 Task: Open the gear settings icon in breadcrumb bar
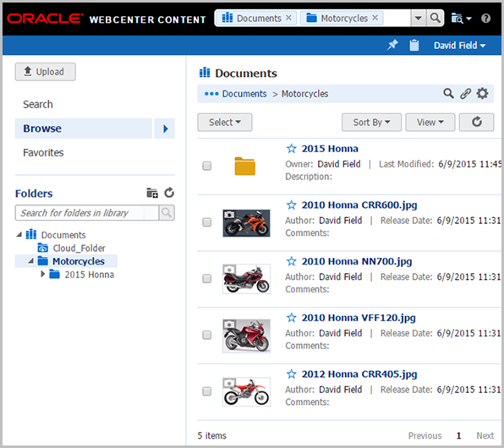coord(482,94)
